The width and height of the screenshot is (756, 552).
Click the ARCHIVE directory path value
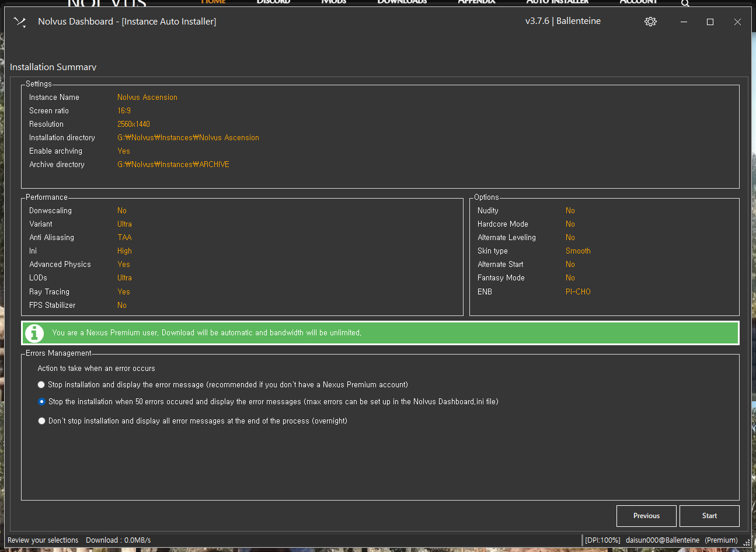173,165
